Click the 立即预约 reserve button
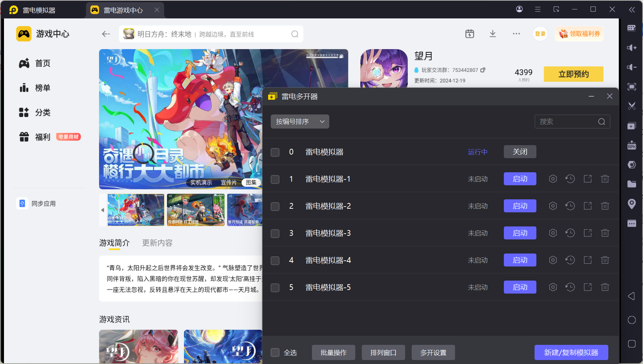The height and width of the screenshot is (364, 643). point(573,74)
